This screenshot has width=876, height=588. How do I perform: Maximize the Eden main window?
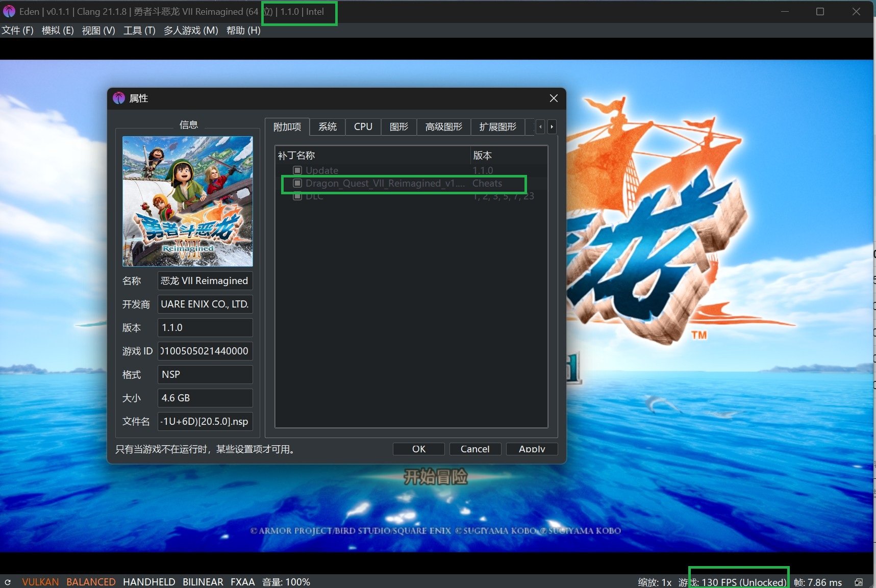pyautogui.click(x=820, y=11)
